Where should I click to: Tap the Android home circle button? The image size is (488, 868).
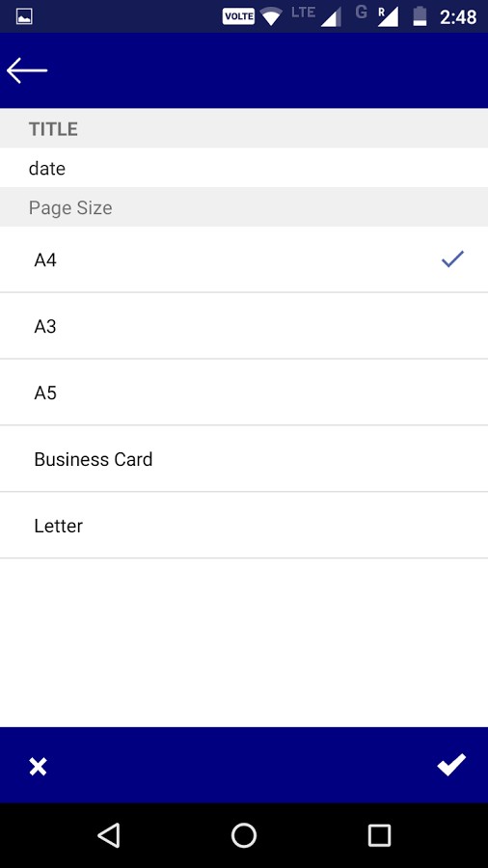(x=244, y=835)
